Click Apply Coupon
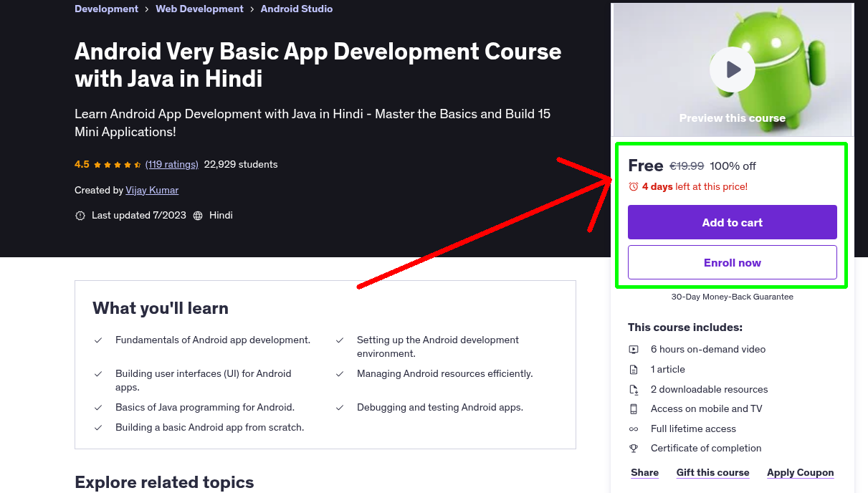868x493 pixels. 801,472
